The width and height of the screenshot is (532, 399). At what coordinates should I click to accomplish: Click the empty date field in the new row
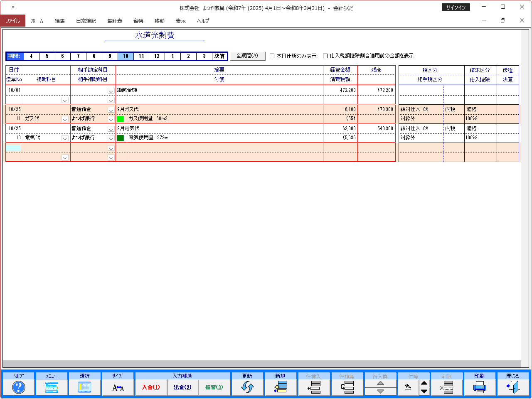(x=14, y=148)
